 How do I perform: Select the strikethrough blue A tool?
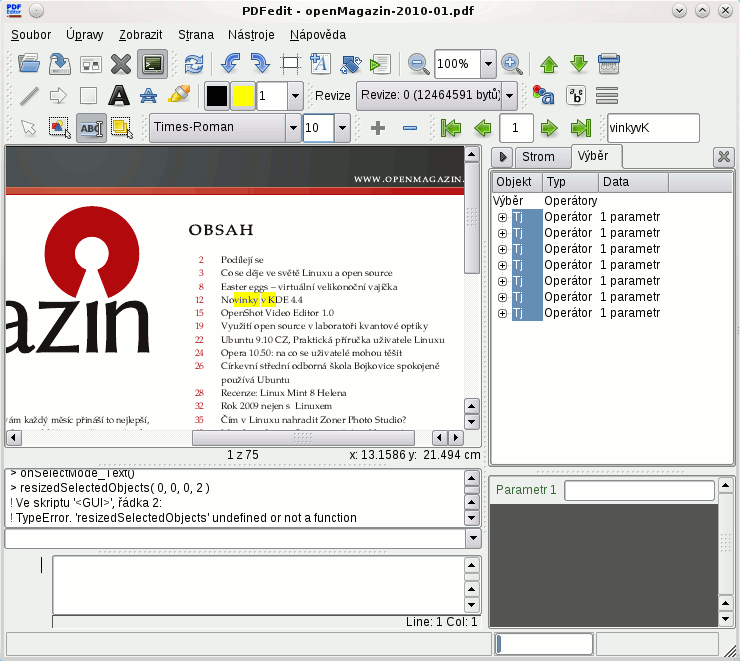149,96
